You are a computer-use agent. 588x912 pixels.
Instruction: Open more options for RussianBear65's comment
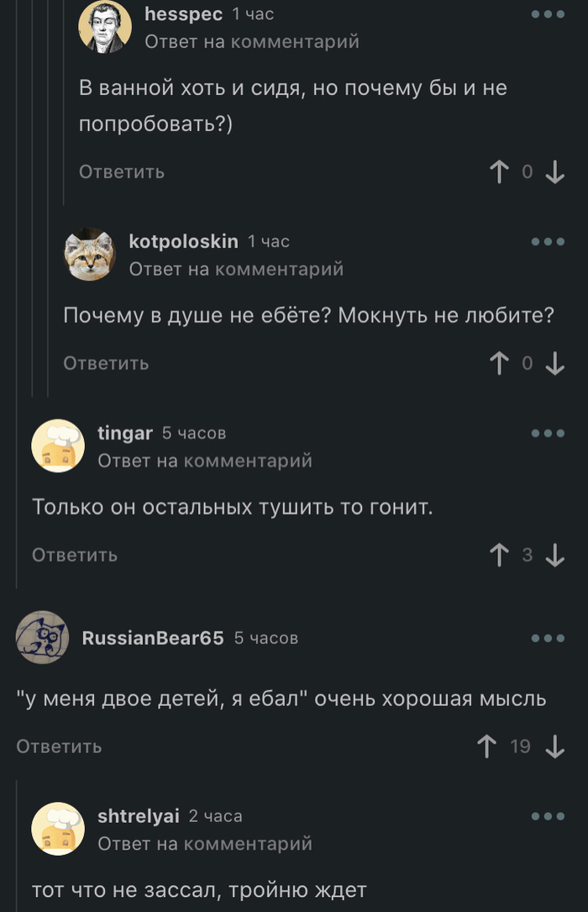[x=548, y=638]
